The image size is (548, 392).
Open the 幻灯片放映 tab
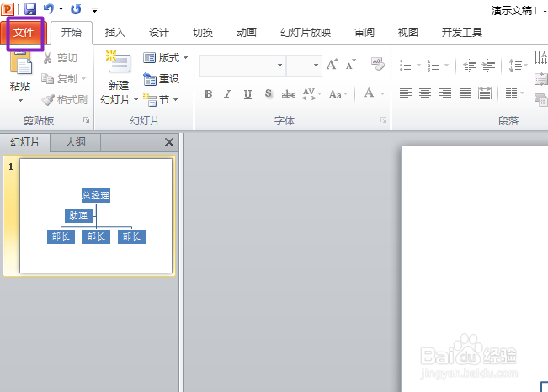306,33
